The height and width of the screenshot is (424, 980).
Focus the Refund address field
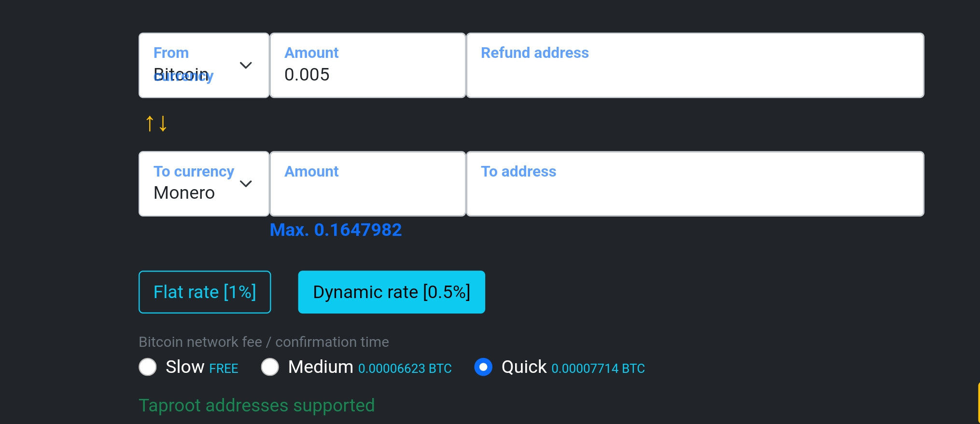coord(695,65)
